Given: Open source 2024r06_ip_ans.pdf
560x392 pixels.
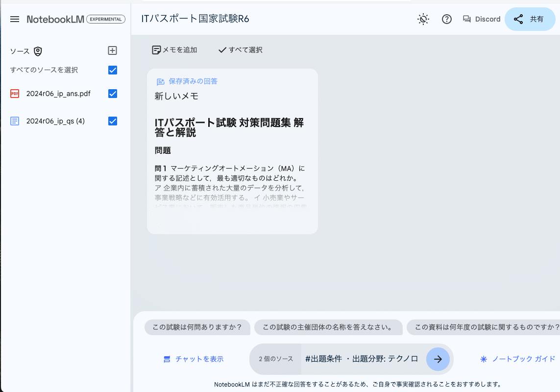Looking at the screenshot, I should [x=59, y=94].
